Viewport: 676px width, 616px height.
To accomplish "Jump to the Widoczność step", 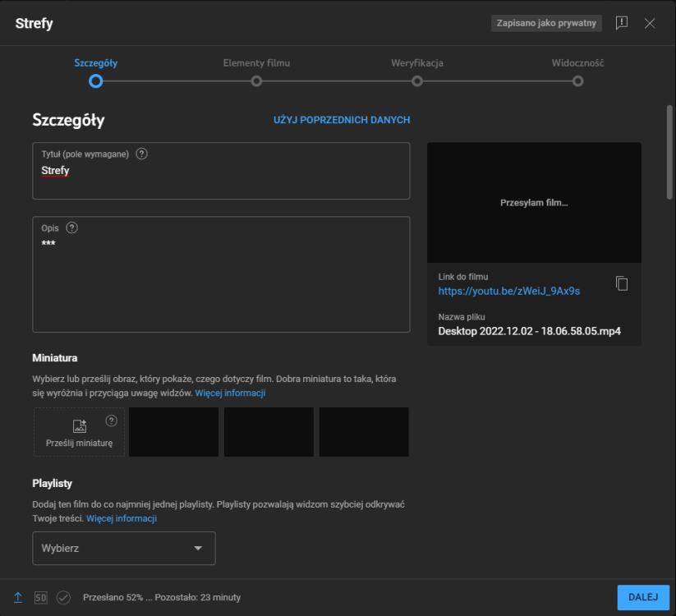I will pyautogui.click(x=578, y=80).
